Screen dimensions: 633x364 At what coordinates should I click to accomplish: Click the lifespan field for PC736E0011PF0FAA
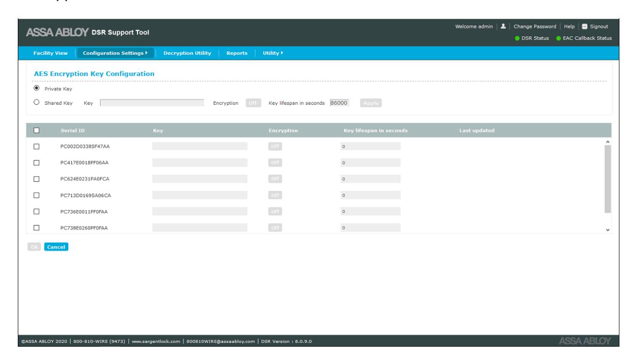370,211
